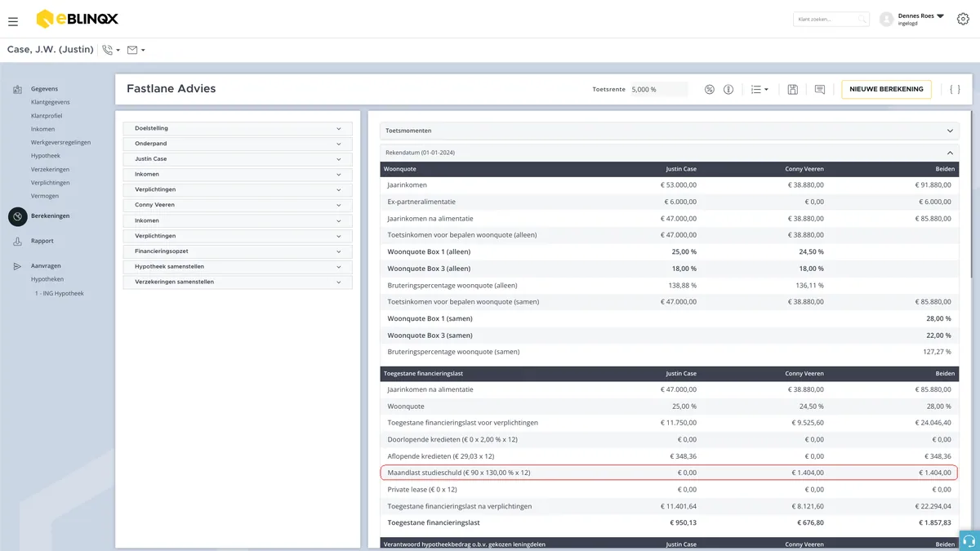Click the Ex-partneralimentatie row label
This screenshot has width=980, height=551.
[421, 202]
